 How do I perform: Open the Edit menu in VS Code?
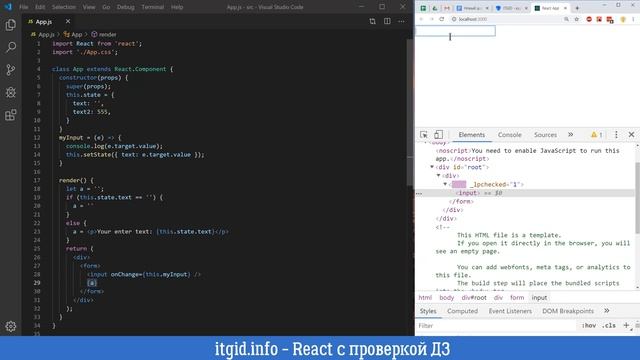(x=40, y=7)
